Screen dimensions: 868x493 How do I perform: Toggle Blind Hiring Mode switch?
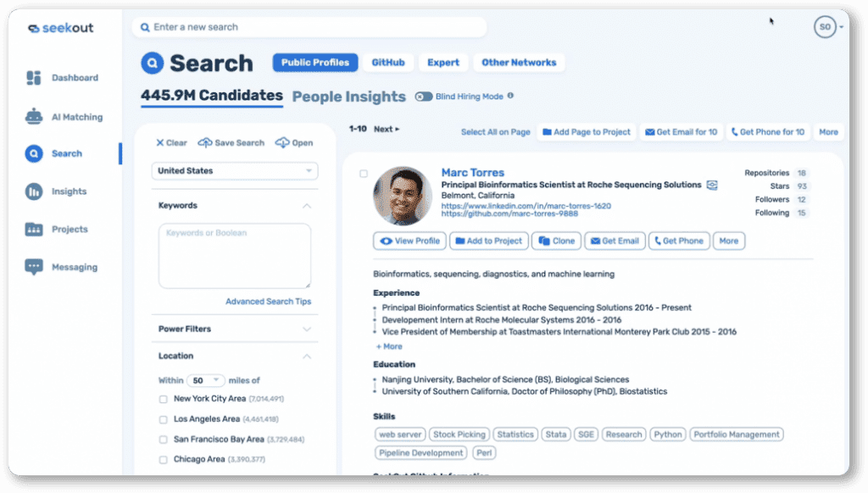click(x=424, y=97)
